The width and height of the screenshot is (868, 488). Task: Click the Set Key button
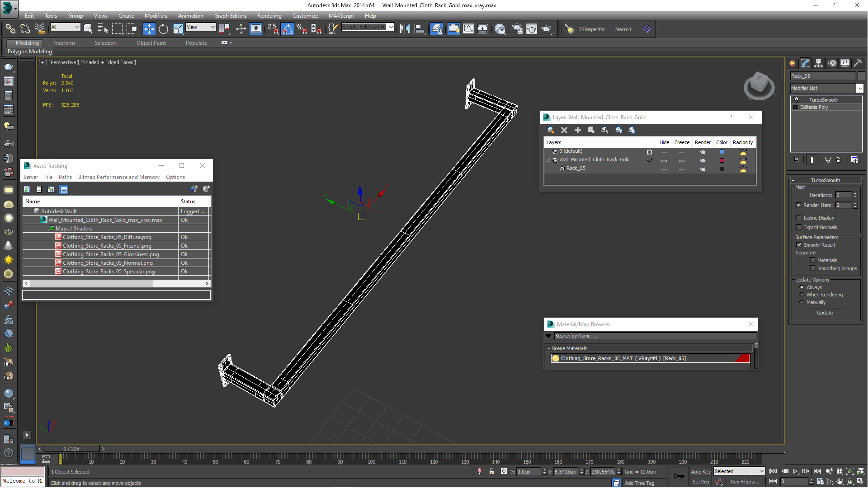701,482
